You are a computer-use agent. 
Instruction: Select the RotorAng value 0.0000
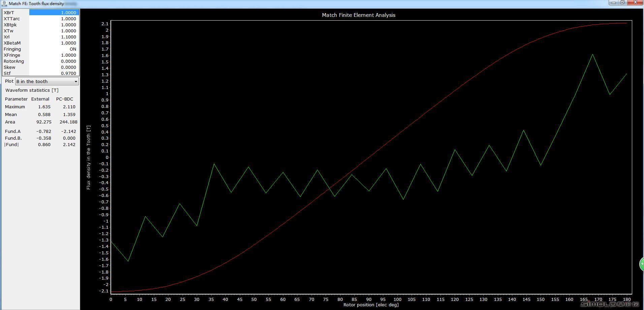(x=54, y=61)
